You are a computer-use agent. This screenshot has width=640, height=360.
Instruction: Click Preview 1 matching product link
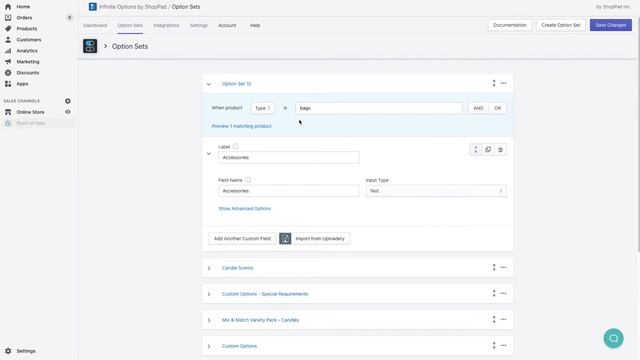point(242,126)
